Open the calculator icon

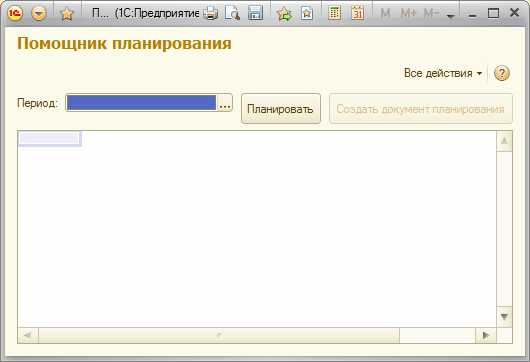(334, 14)
